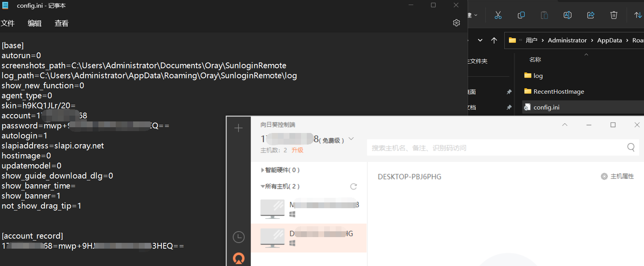644x266 pixels.
Task: Click the Rename icon in File Explorer toolbar
Action: (x=568, y=15)
